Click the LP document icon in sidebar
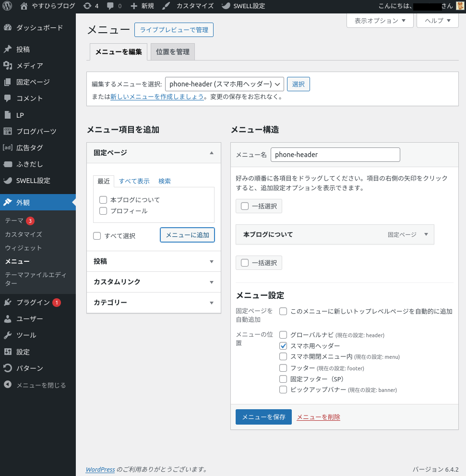 8,115
